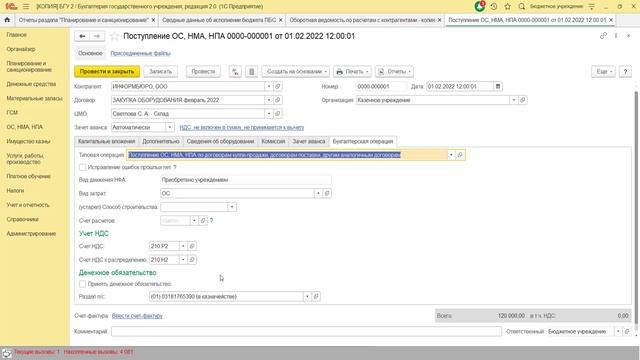640x360 pixels.
Task: Copy link to document with chain icon
Action: [603, 36]
